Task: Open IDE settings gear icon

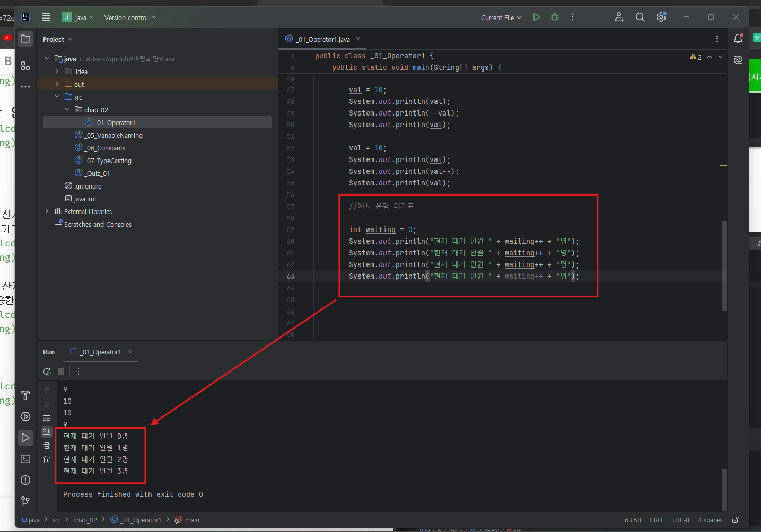Action: pyautogui.click(x=661, y=17)
